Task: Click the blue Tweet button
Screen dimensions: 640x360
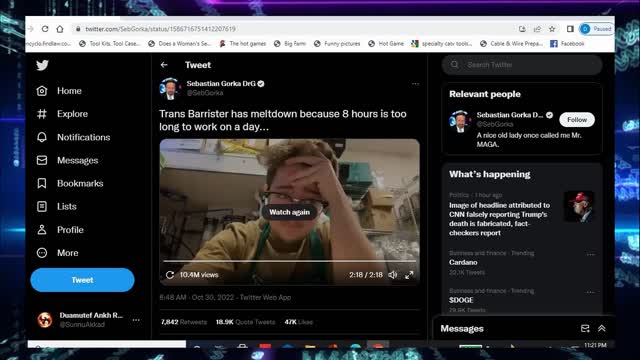Action: point(82,280)
